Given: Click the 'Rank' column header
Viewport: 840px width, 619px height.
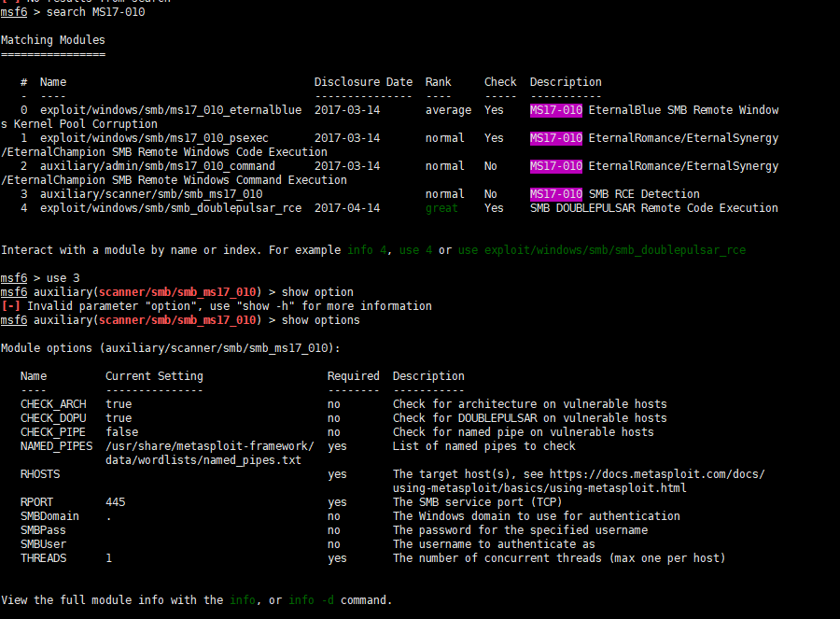Looking at the screenshot, I should pos(439,82).
